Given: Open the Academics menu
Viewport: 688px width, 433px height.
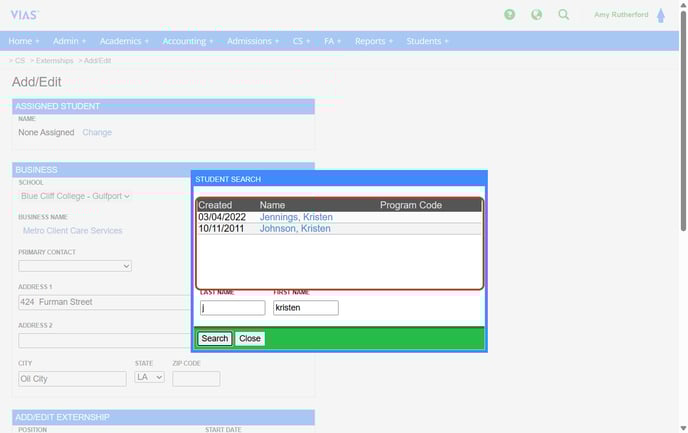Looking at the screenshot, I should coord(124,41).
